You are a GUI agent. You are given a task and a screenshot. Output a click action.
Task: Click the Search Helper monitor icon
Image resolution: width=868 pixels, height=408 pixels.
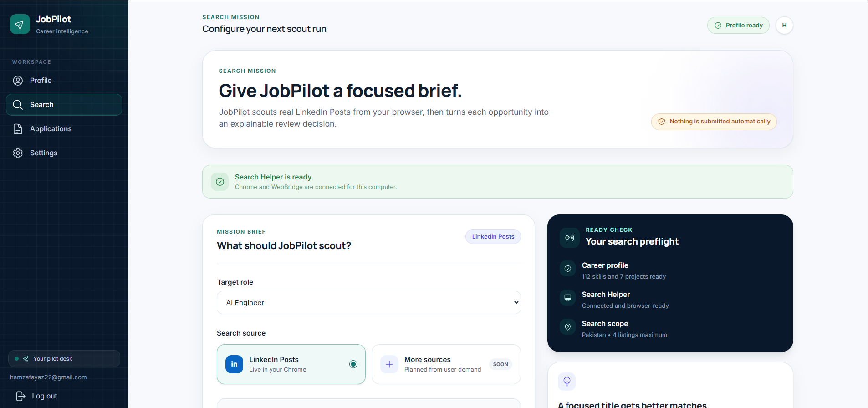(568, 298)
